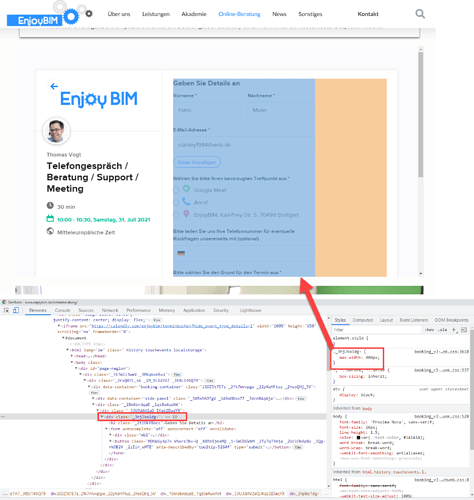
Task: Click the add new style rule plus icon
Action: tap(454, 330)
